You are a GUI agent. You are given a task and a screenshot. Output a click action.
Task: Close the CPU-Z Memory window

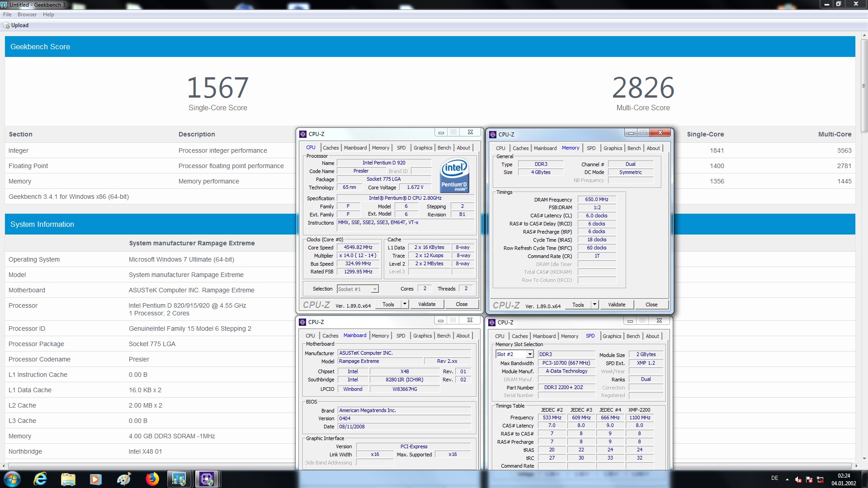(x=660, y=132)
